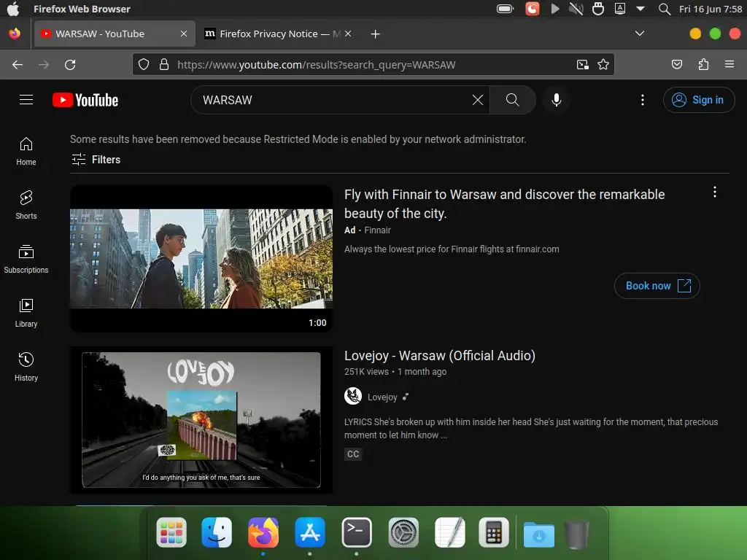
Task: Open Calculator from the dock
Action: (494, 532)
